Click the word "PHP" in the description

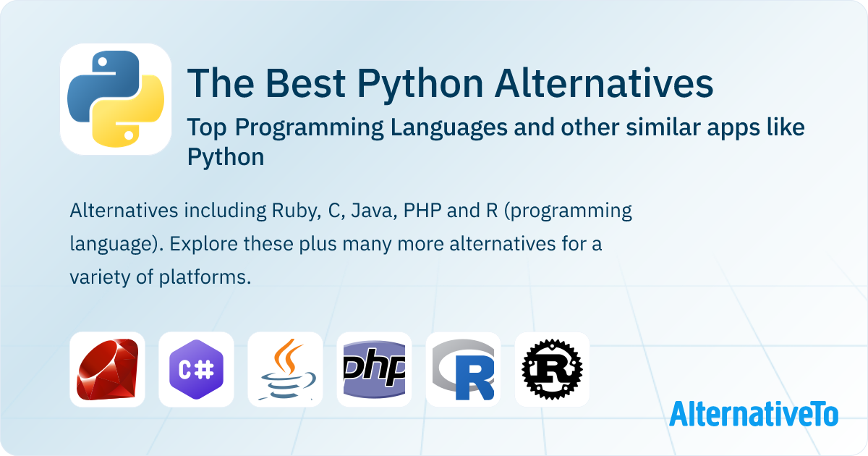pyautogui.click(x=422, y=211)
